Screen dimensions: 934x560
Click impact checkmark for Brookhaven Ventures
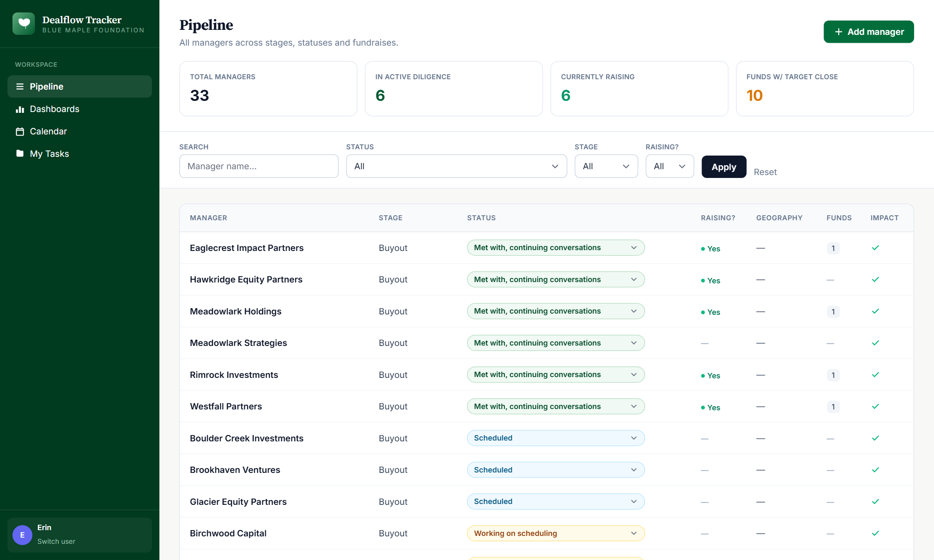[875, 470]
